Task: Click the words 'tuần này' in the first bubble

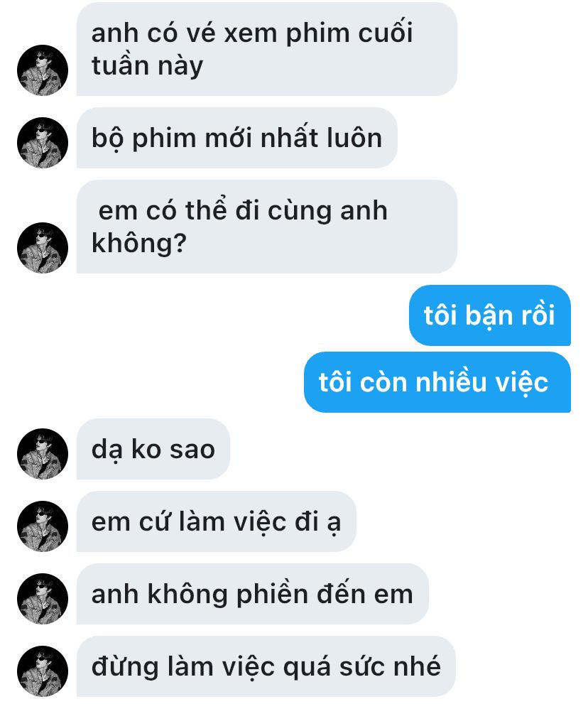Action: pyautogui.click(x=148, y=66)
